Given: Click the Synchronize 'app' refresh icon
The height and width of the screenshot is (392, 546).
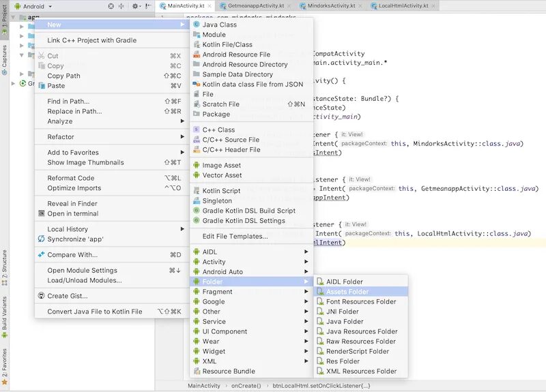Looking at the screenshot, I should pos(41,239).
